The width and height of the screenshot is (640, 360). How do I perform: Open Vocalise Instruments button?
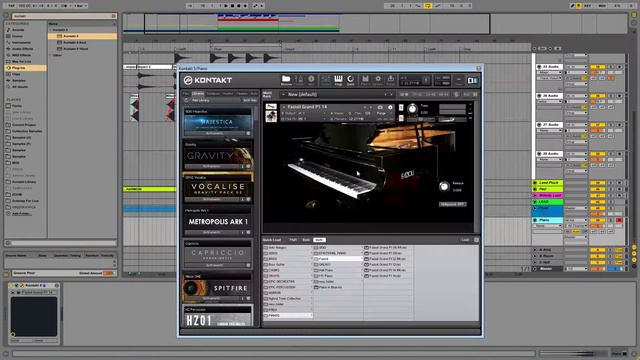[211, 200]
